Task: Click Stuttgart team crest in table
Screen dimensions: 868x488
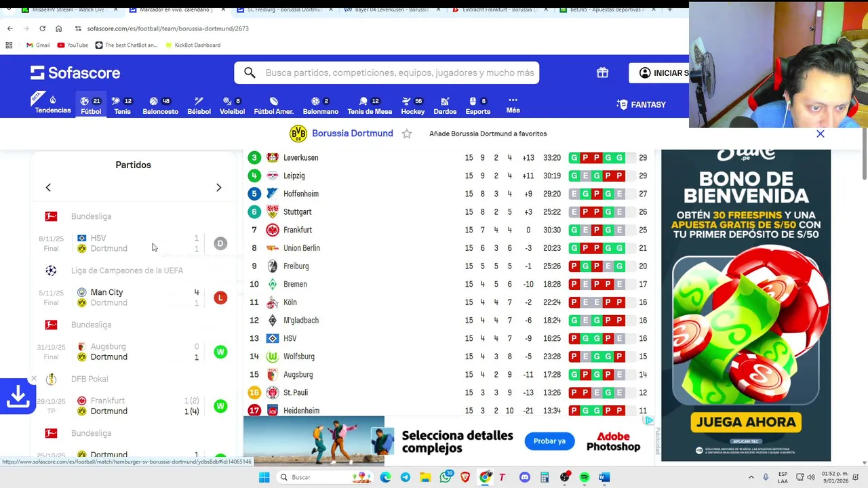Action: point(273,211)
